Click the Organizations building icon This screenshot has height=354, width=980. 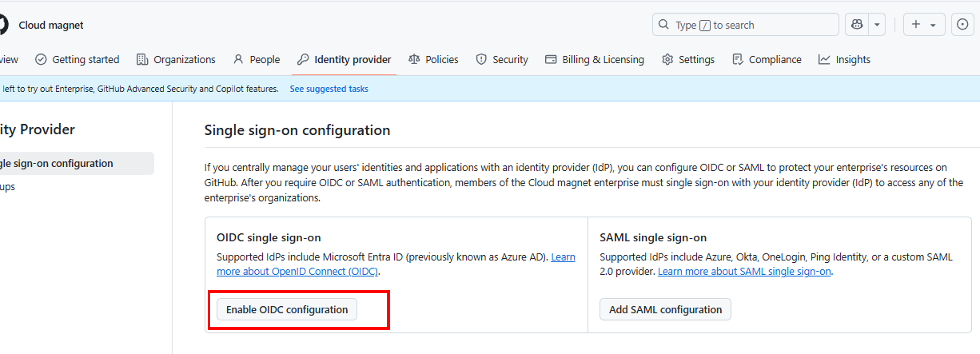tap(142, 60)
